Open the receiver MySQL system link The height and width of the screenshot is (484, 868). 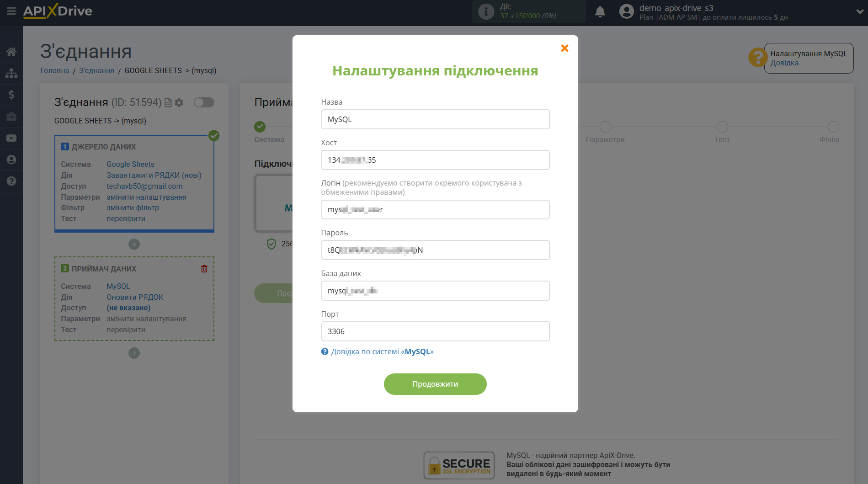point(118,286)
